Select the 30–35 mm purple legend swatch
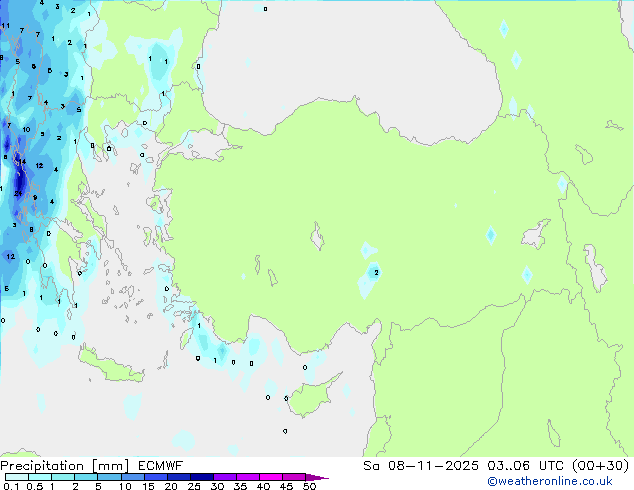634x490 pixels. click(224, 477)
